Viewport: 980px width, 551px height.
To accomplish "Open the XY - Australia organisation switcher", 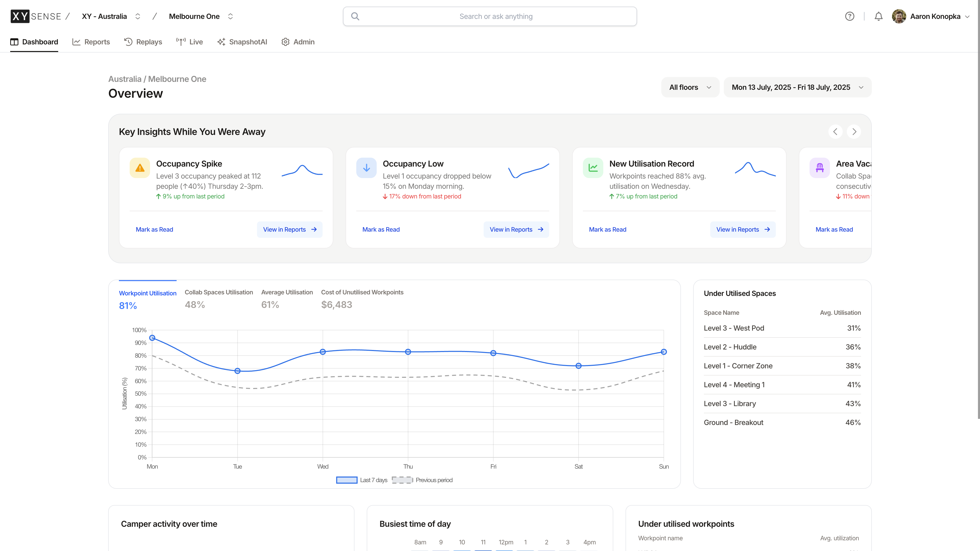I will tap(111, 16).
